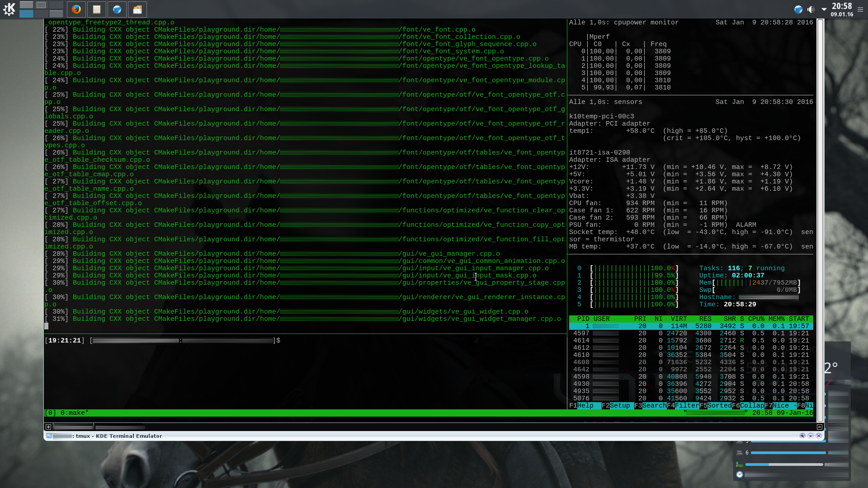Open the panel settings hamburger icon
This screenshot has width=868, height=488.
860,9
